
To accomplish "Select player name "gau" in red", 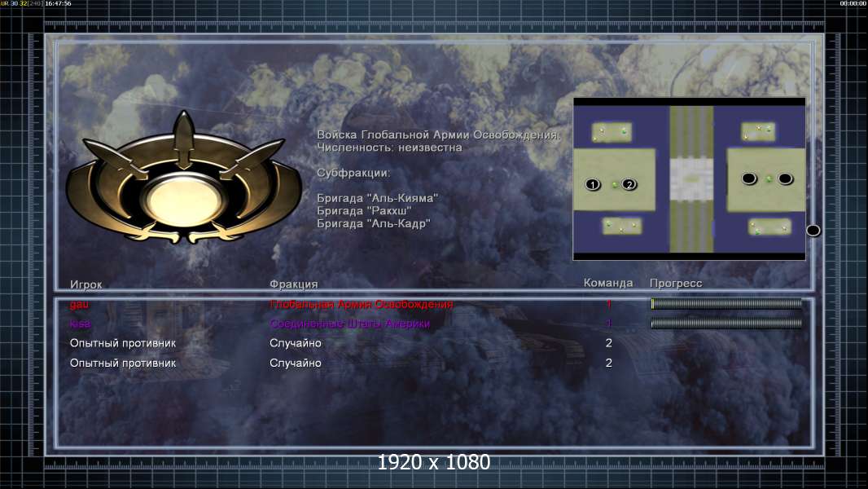I will (79, 304).
